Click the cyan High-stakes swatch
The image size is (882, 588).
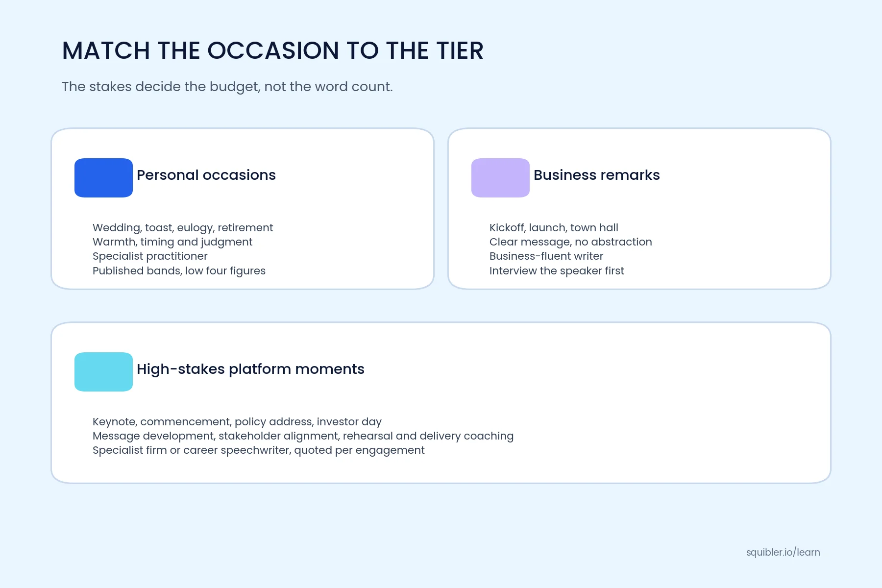(103, 372)
